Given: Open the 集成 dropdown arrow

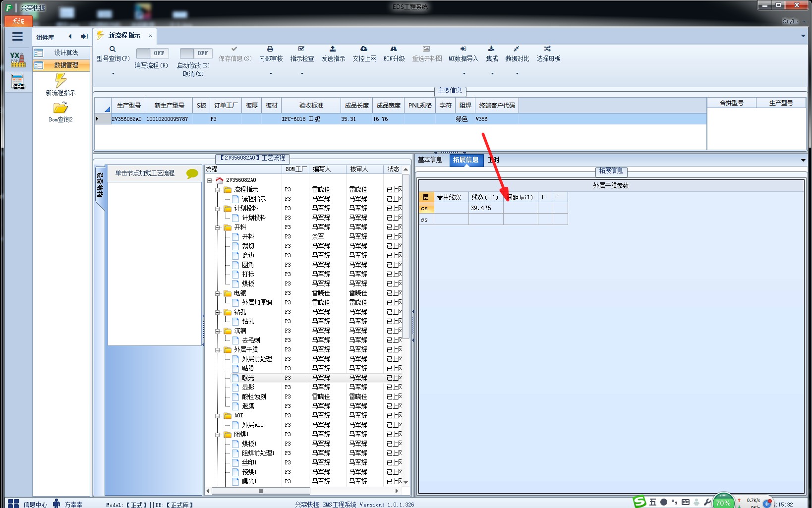Looking at the screenshot, I should [492, 74].
